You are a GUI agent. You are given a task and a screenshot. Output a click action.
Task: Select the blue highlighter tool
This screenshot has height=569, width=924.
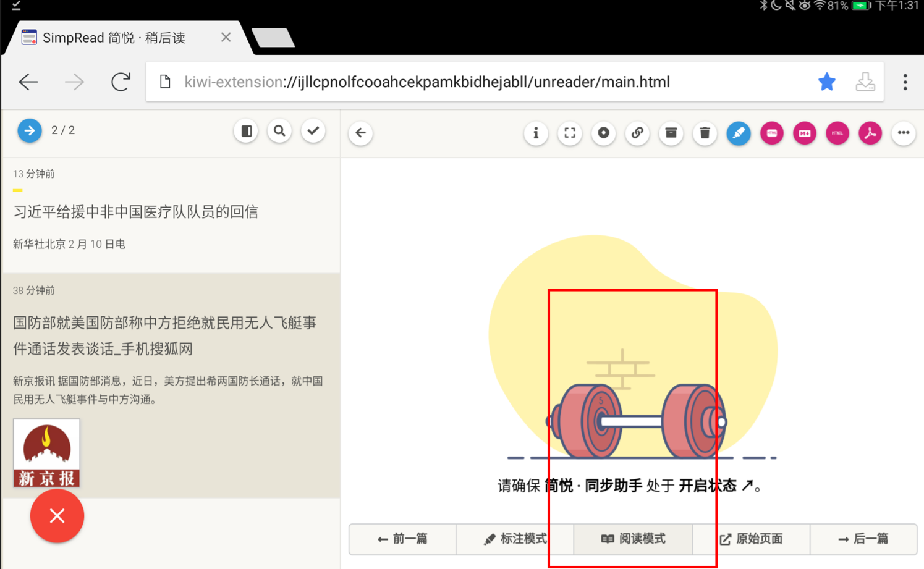point(738,133)
